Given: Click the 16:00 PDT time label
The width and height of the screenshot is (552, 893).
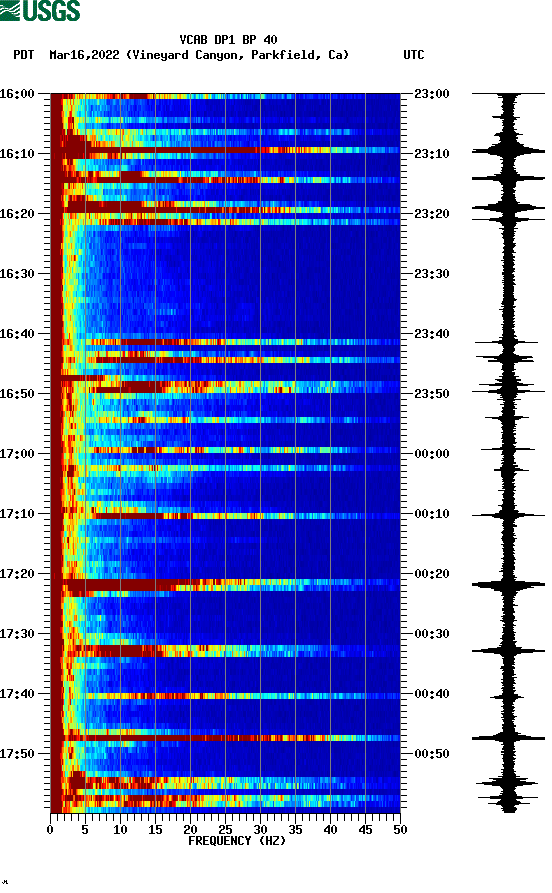Looking at the screenshot, I should click(17, 93).
